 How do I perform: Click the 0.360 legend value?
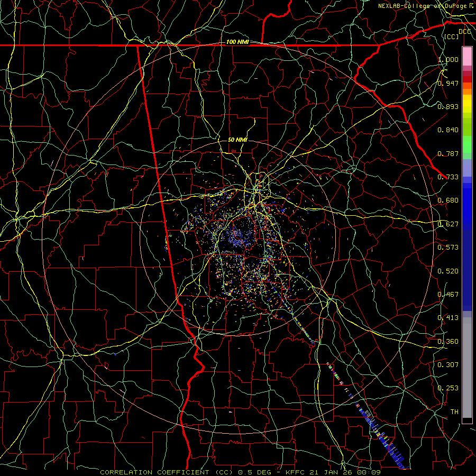(x=448, y=342)
